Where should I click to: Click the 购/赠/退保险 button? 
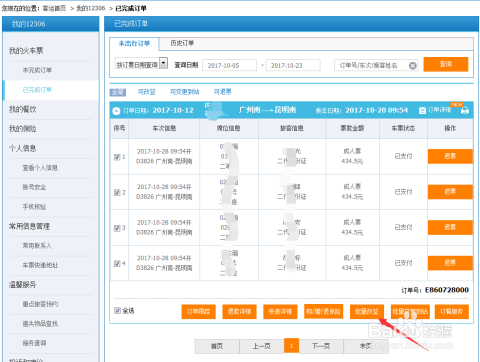click(323, 312)
